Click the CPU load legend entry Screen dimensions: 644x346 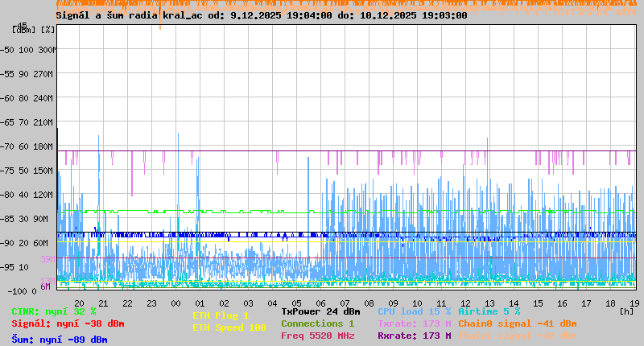pyautogui.click(x=415, y=311)
